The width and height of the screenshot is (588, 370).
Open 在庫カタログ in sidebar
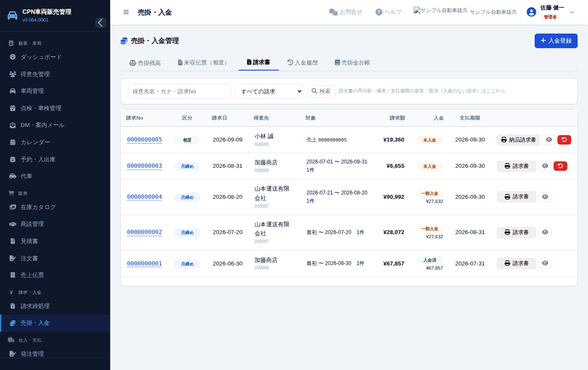tap(55, 207)
